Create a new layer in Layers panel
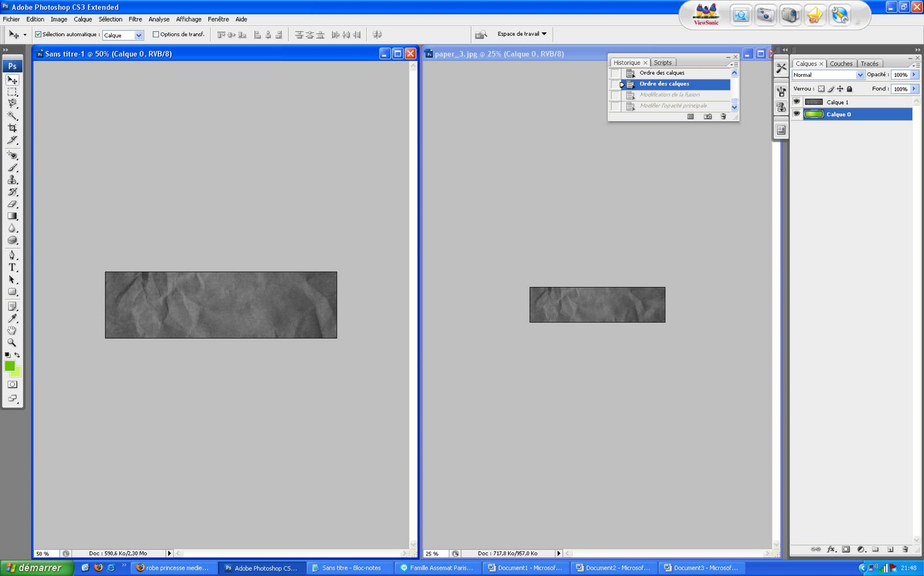The image size is (924, 576). click(x=890, y=549)
